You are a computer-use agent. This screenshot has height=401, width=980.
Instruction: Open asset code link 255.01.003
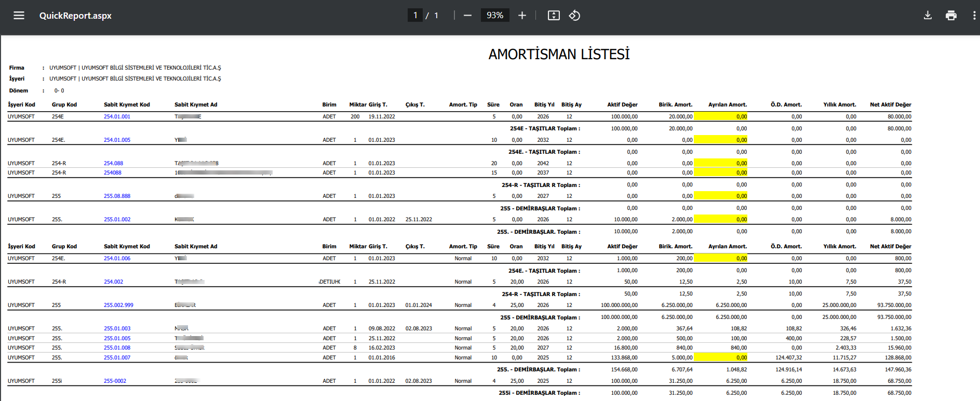[x=117, y=329]
